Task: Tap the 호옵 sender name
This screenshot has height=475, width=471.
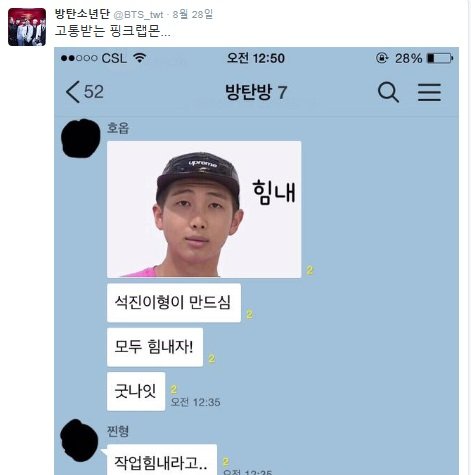Action: [x=118, y=128]
